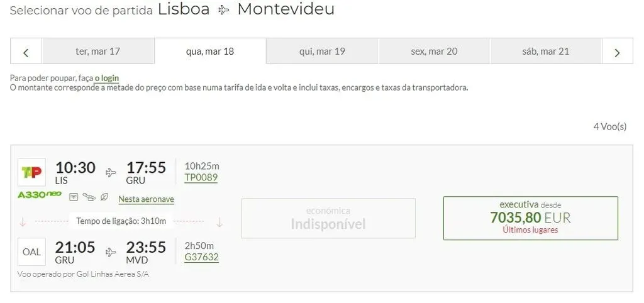Switch to the sex, mar 20 tab

pos(434,52)
